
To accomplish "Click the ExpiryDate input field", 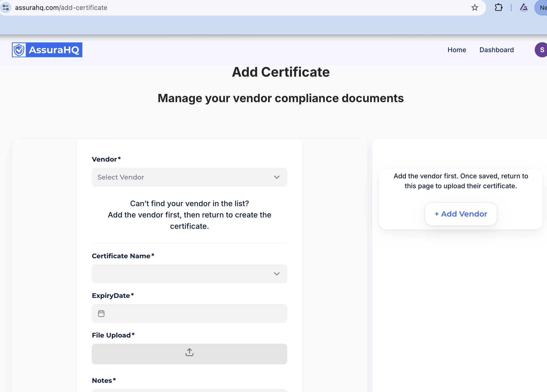I will pos(189,313).
